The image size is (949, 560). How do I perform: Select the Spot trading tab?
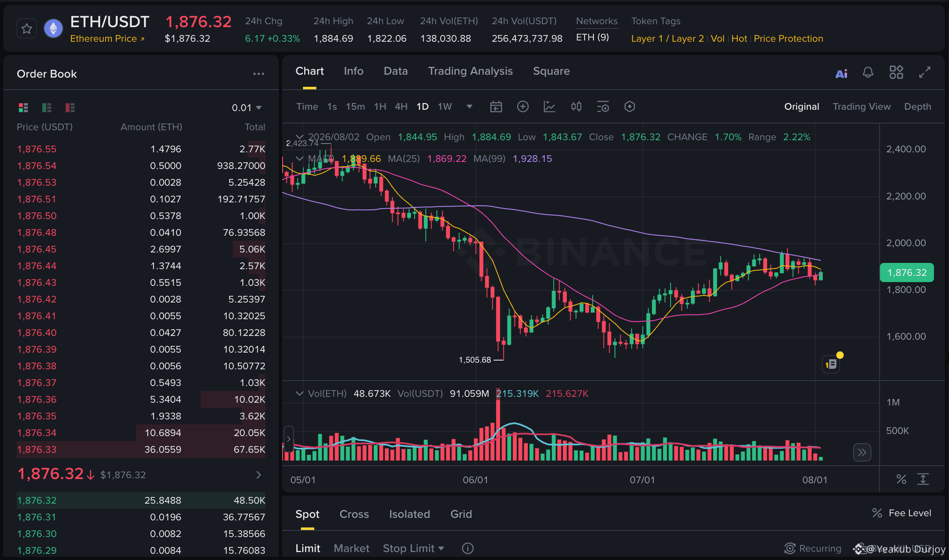(x=308, y=515)
